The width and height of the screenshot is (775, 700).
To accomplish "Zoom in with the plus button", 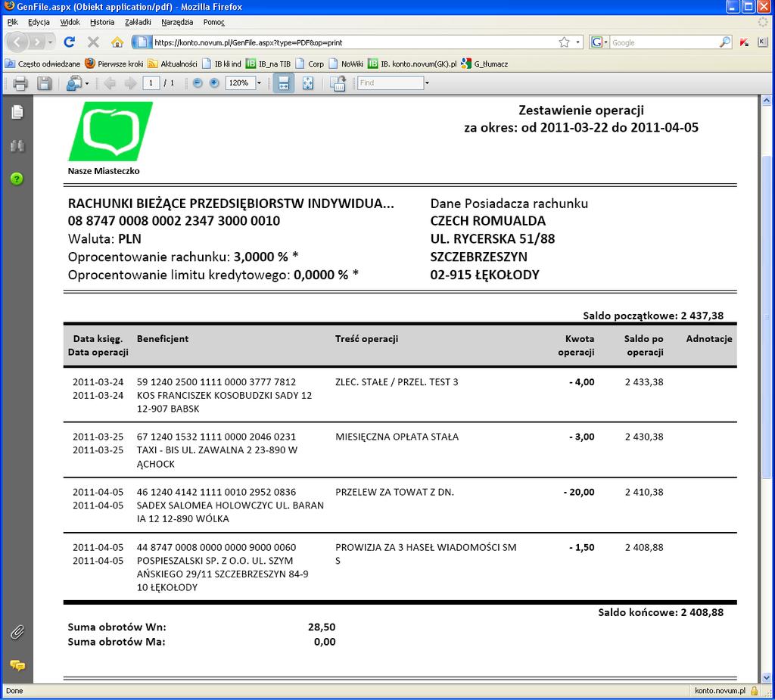I will tap(214, 83).
